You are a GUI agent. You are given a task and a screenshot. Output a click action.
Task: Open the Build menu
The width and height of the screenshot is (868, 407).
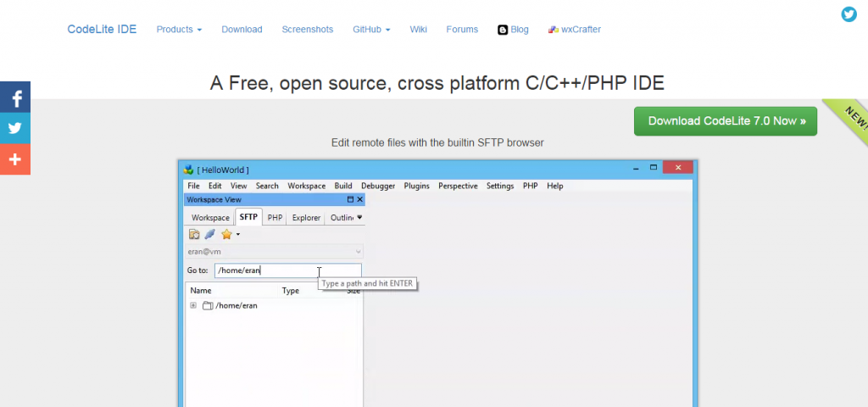pyautogui.click(x=343, y=186)
